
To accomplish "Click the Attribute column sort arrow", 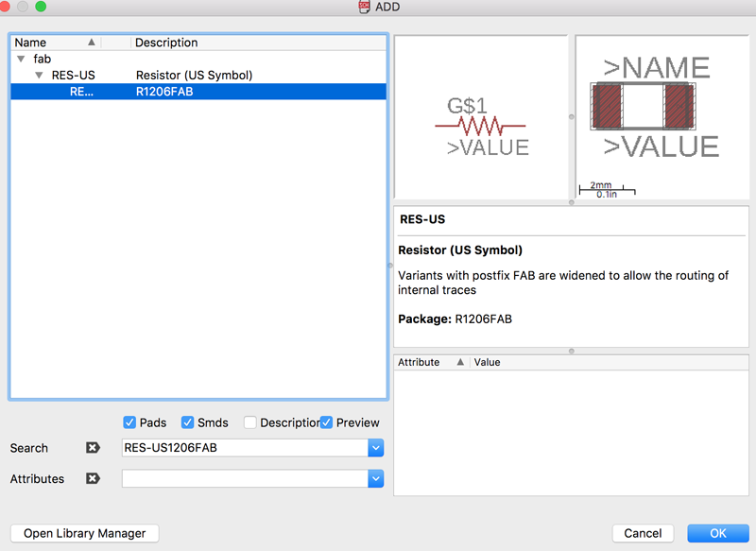I will [x=460, y=362].
